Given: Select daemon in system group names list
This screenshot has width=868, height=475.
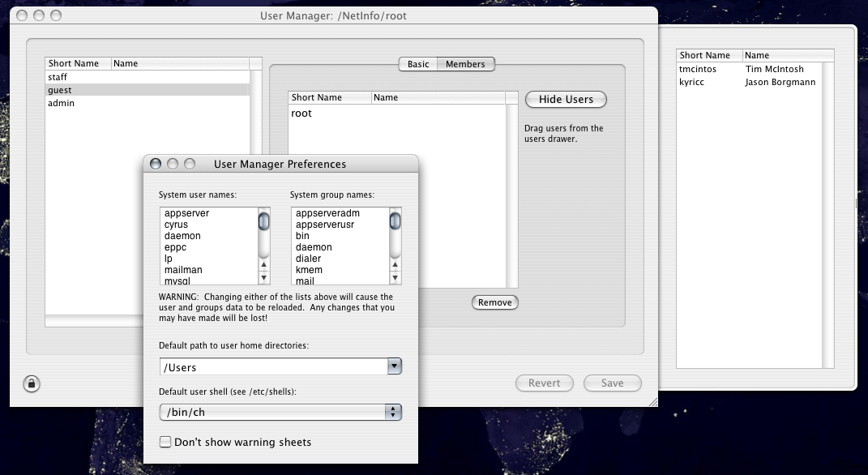Looking at the screenshot, I should tap(340, 247).
